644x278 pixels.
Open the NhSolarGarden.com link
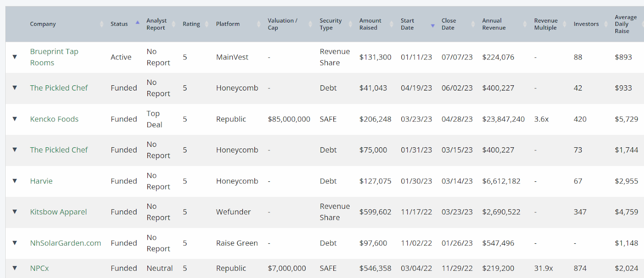pos(66,243)
